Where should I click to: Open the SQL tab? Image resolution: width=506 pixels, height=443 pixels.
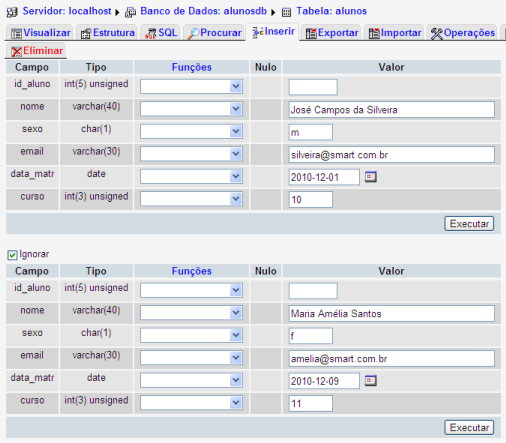click(161, 33)
